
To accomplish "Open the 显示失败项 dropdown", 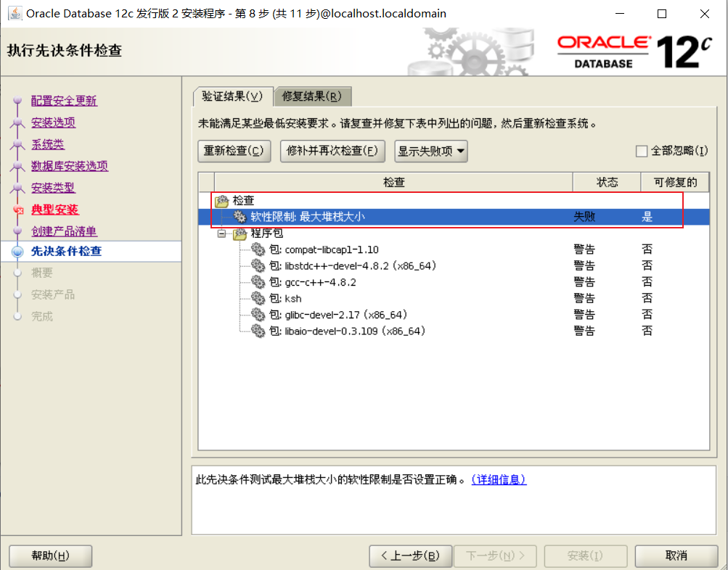I will (x=431, y=151).
